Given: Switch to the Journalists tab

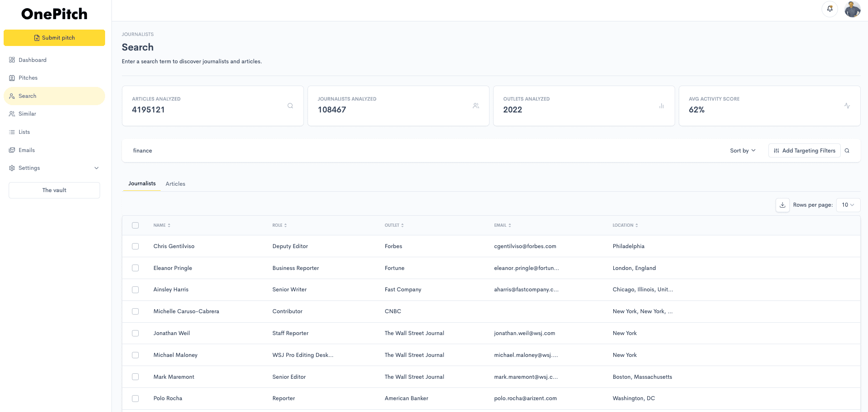Looking at the screenshot, I should tap(142, 183).
